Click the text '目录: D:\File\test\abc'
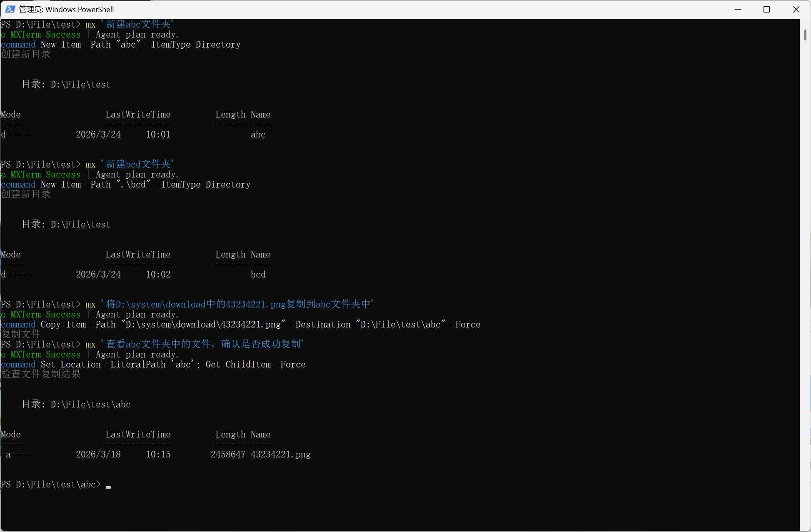The height and width of the screenshot is (532, 811). (76, 404)
